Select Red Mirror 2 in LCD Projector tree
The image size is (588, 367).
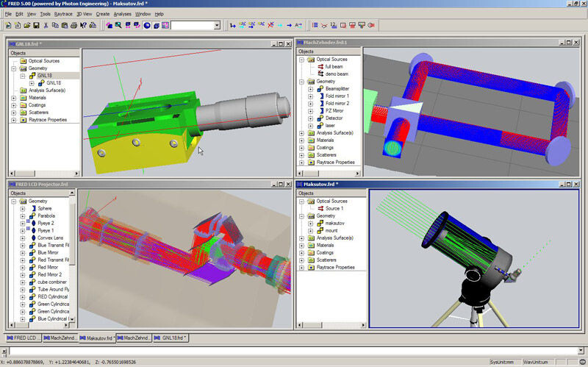click(x=50, y=274)
